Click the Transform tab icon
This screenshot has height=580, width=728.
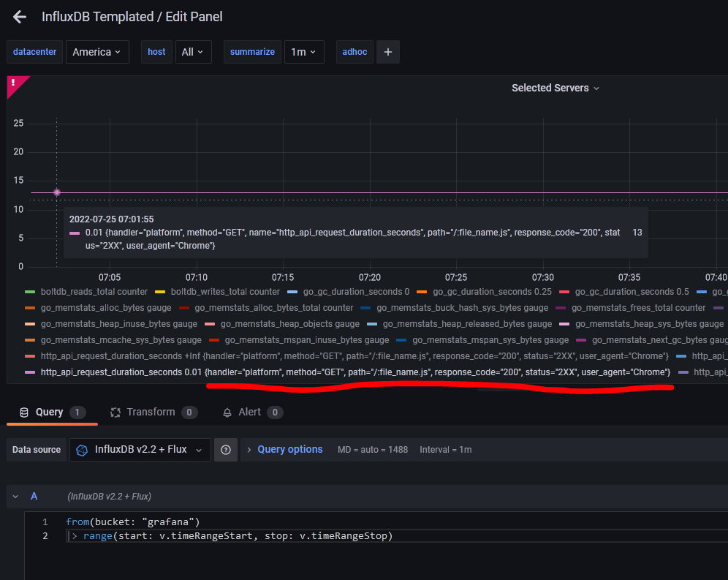click(x=115, y=412)
